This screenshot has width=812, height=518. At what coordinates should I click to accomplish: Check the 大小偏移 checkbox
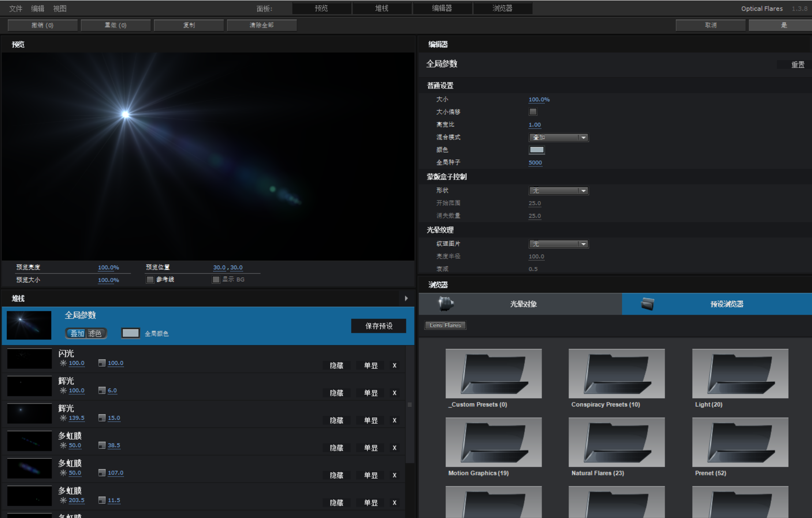click(533, 112)
